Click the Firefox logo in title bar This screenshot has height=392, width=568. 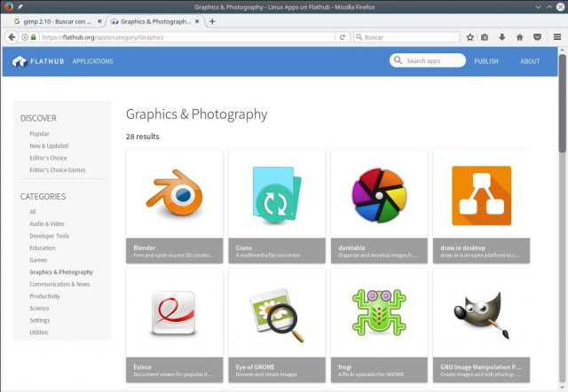pos(8,6)
